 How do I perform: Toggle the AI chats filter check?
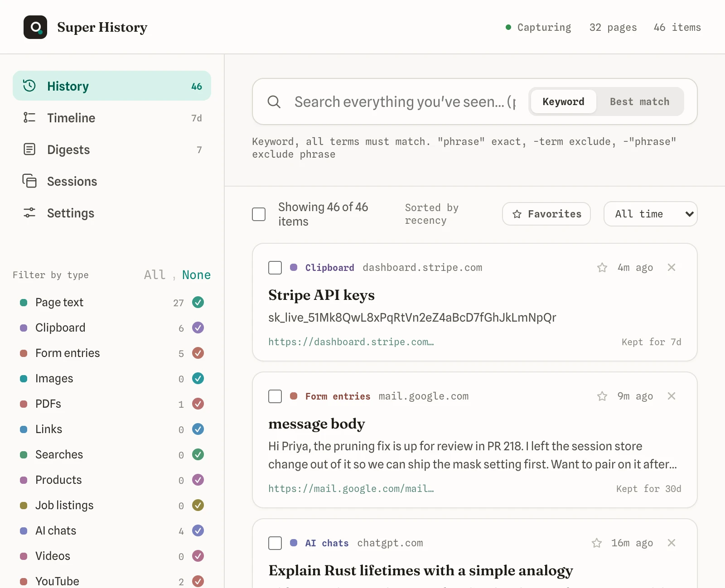click(x=198, y=530)
